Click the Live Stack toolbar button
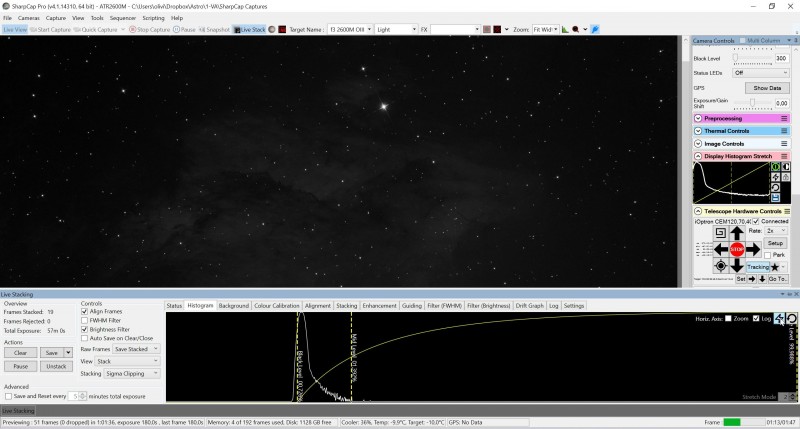Image resolution: width=800 pixels, height=429 pixels. pyautogui.click(x=249, y=30)
